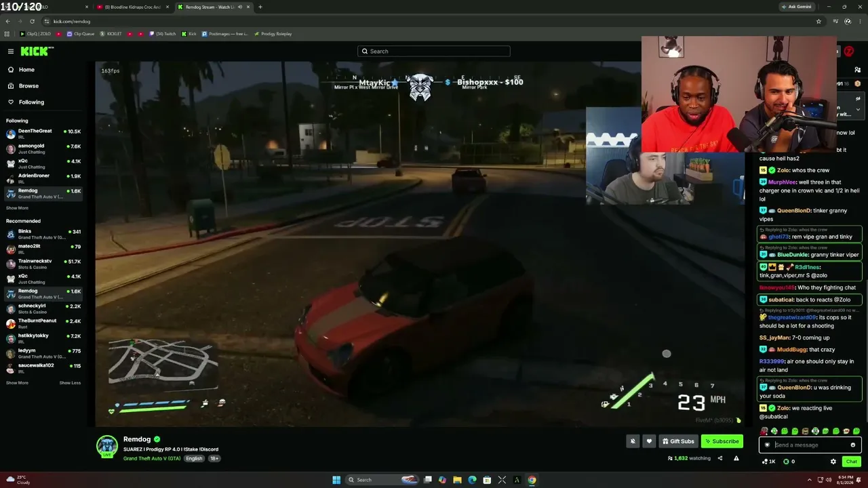The height and width of the screenshot is (488, 868).
Task: Open Remdog's avatar under the video
Action: [x=106, y=445]
